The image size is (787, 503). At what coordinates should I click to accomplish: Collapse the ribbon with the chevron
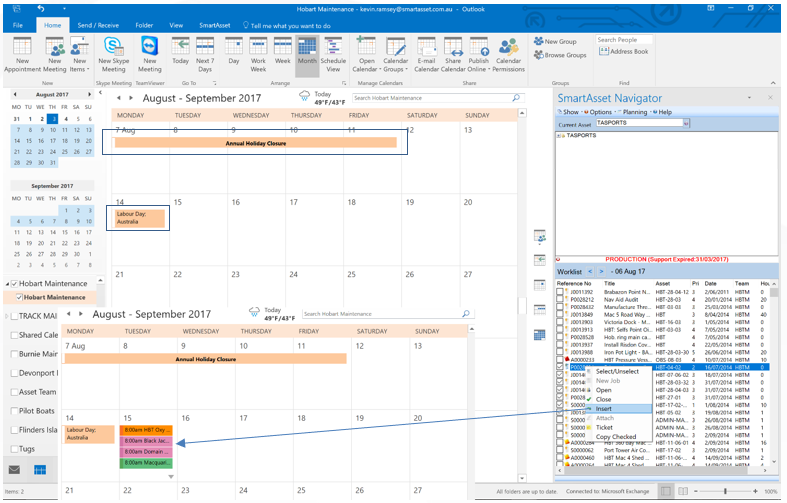tap(773, 83)
